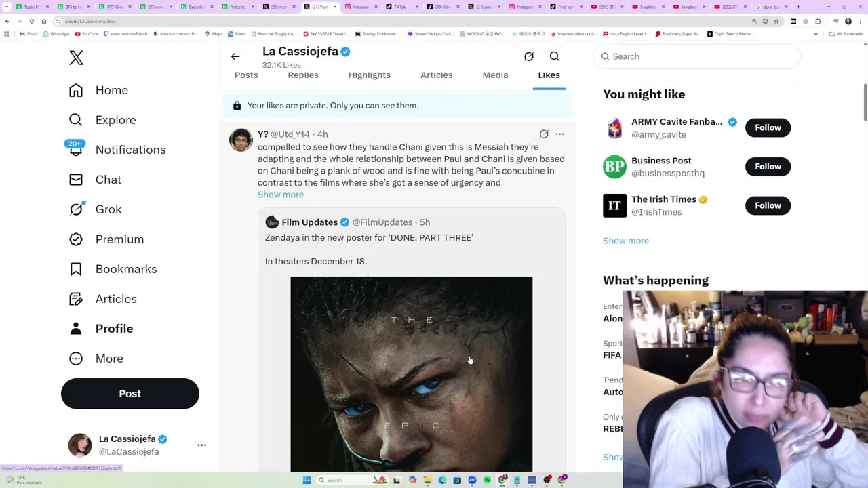
Task: Click the @Utd_Y14 handle
Action: coord(290,134)
